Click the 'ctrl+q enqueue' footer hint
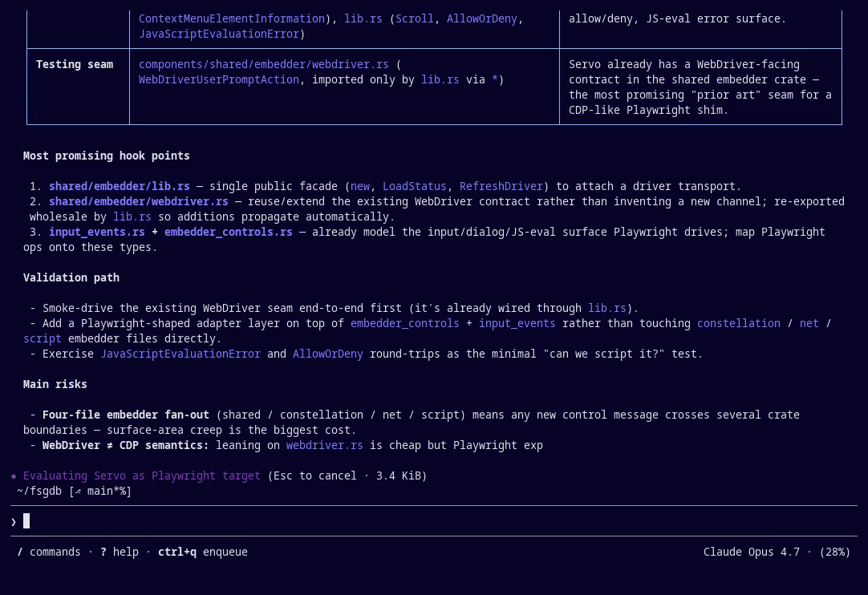Viewport: 868px width, 595px height. [x=203, y=552]
